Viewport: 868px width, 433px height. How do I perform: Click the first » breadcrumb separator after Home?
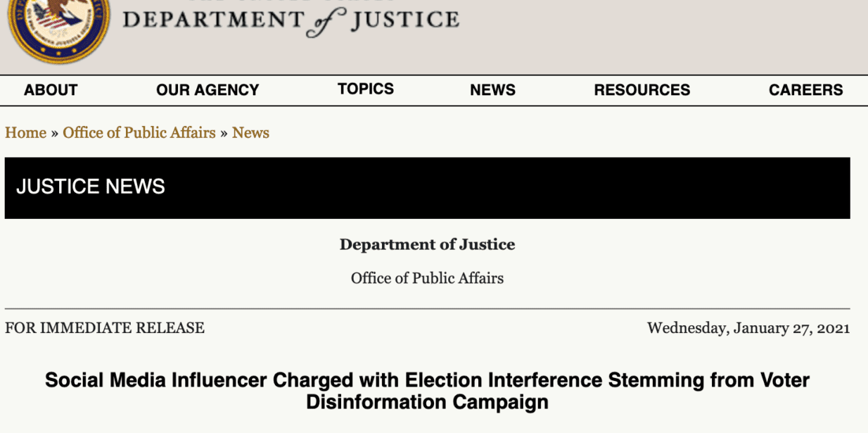pyautogui.click(x=54, y=133)
